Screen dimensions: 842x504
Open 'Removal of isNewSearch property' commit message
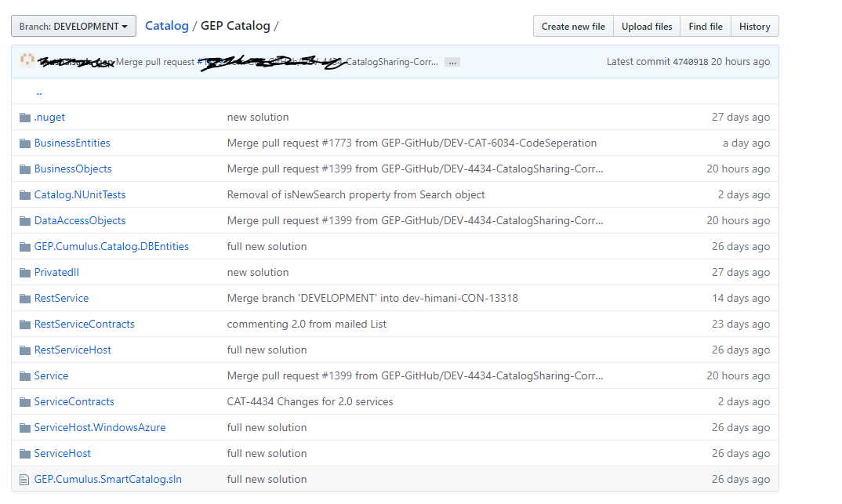tap(356, 194)
